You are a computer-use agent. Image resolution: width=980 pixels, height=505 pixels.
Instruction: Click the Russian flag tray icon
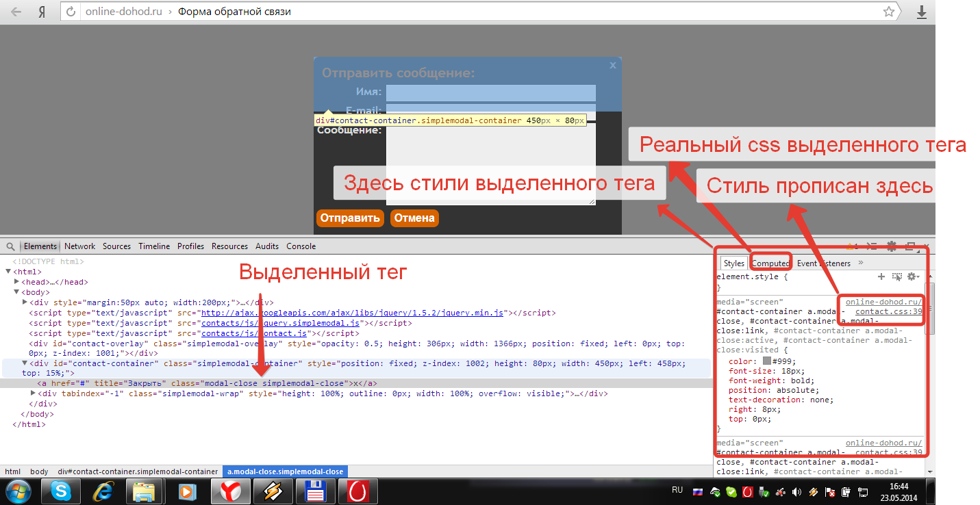[698, 491]
